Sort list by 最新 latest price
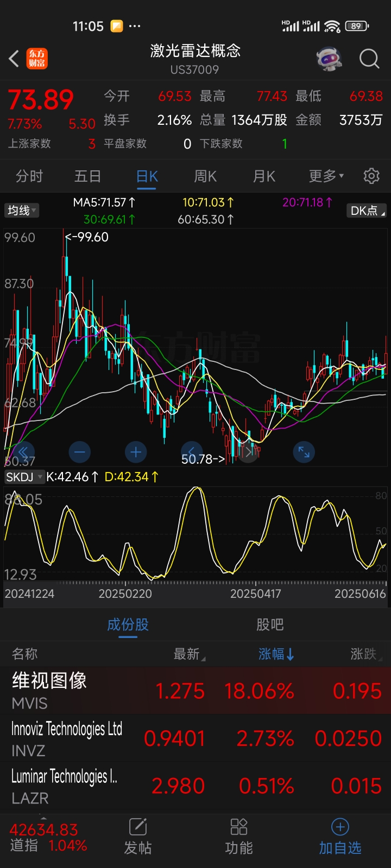Image resolution: width=391 pixels, height=868 pixels. click(x=190, y=654)
